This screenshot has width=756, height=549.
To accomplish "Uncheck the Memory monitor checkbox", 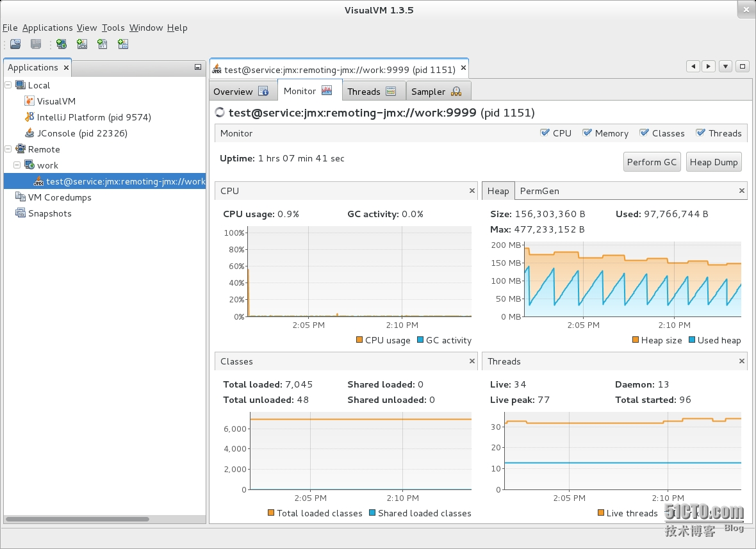I will tap(587, 133).
